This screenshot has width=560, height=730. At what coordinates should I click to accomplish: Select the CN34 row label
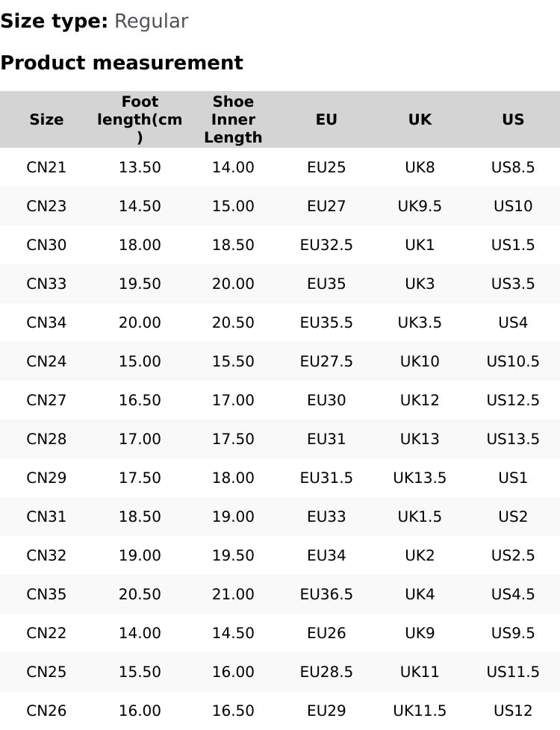tap(46, 322)
